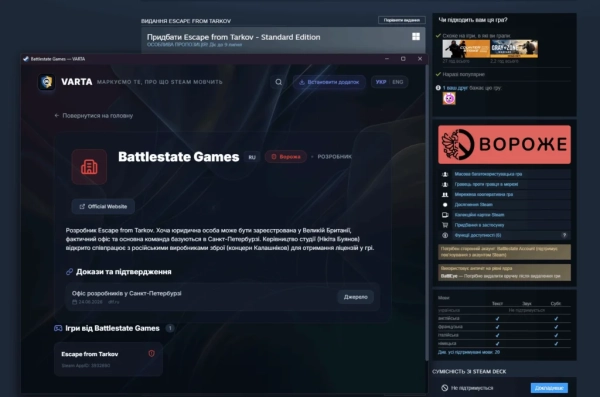This screenshot has width=600, height=397.
Task: Click Мережева кооперативна гра feature link
Action: [484, 194]
